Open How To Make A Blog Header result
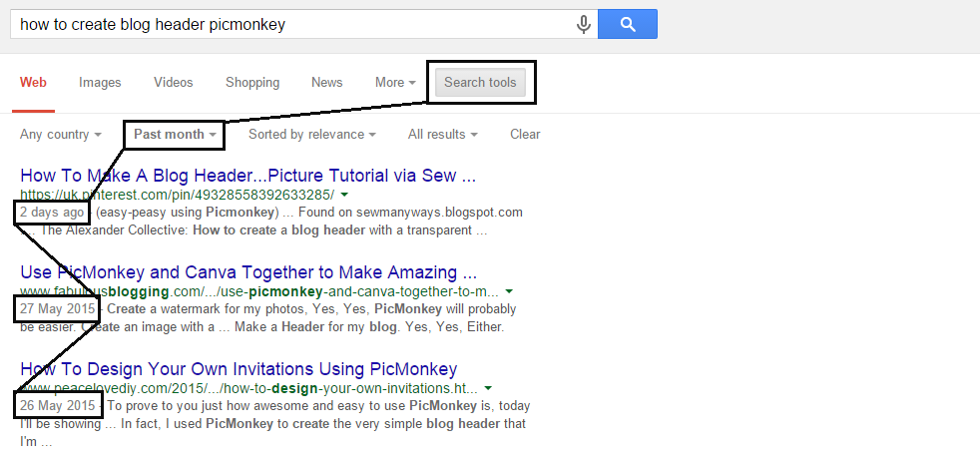 tap(248, 176)
